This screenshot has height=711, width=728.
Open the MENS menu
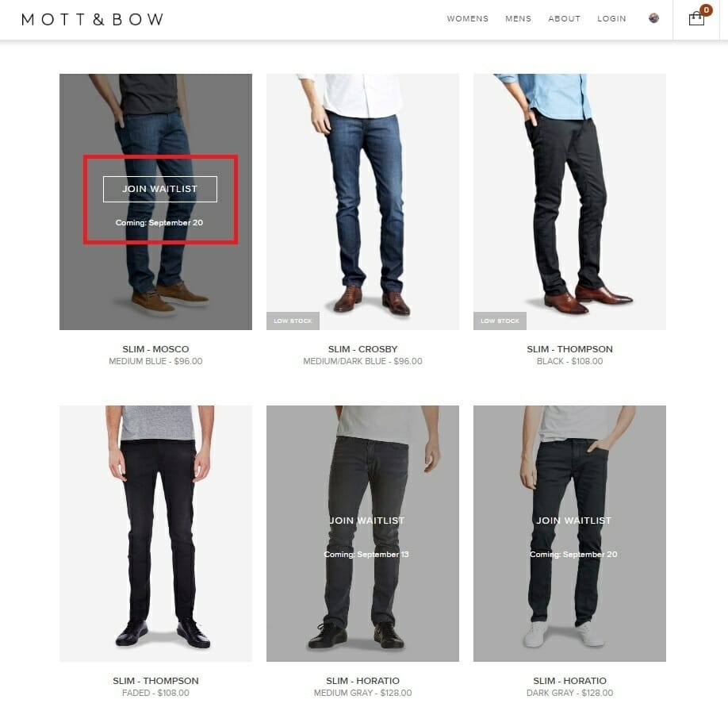click(518, 18)
